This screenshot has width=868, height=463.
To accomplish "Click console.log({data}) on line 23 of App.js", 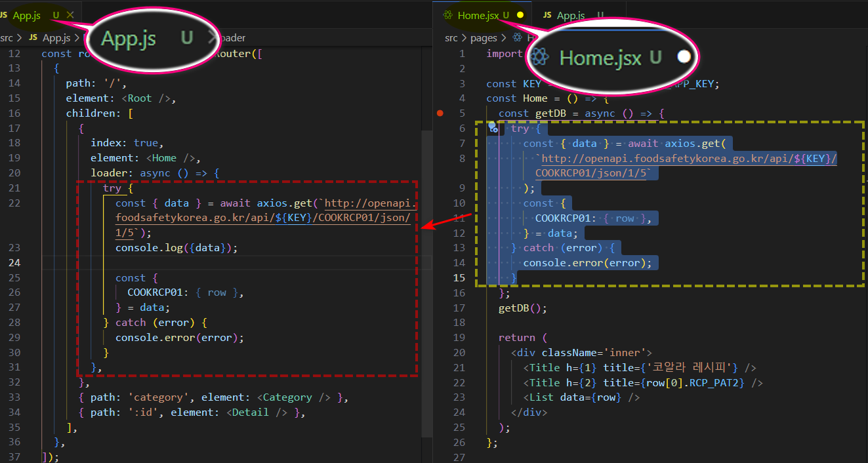I will pyautogui.click(x=176, y=248).
